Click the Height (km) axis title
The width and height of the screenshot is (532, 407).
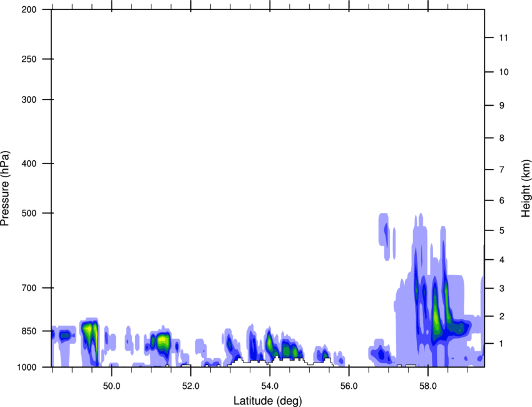coord(526,188)
